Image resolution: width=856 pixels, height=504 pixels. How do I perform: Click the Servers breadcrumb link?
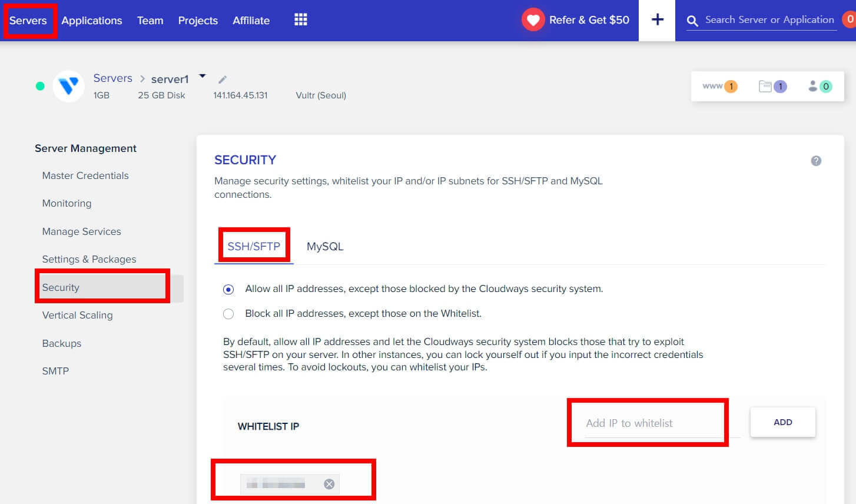pos(113,78)
